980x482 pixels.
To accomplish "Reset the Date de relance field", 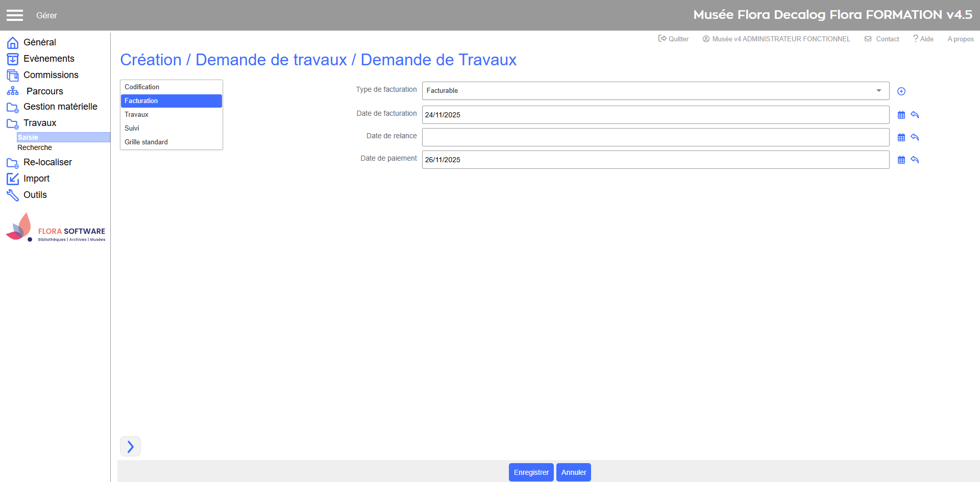I will (915, 138).
